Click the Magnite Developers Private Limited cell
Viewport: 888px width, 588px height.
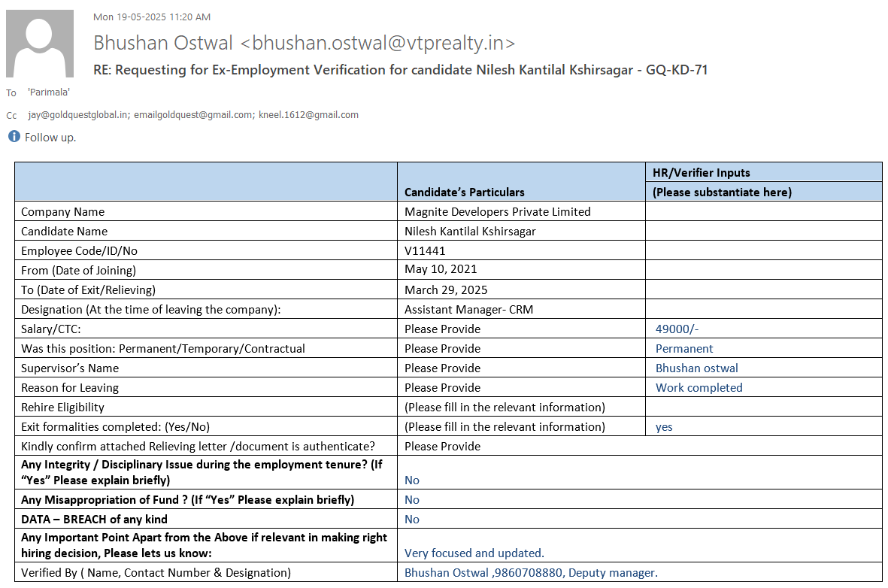pyautogui.click(x=498, y=211)
